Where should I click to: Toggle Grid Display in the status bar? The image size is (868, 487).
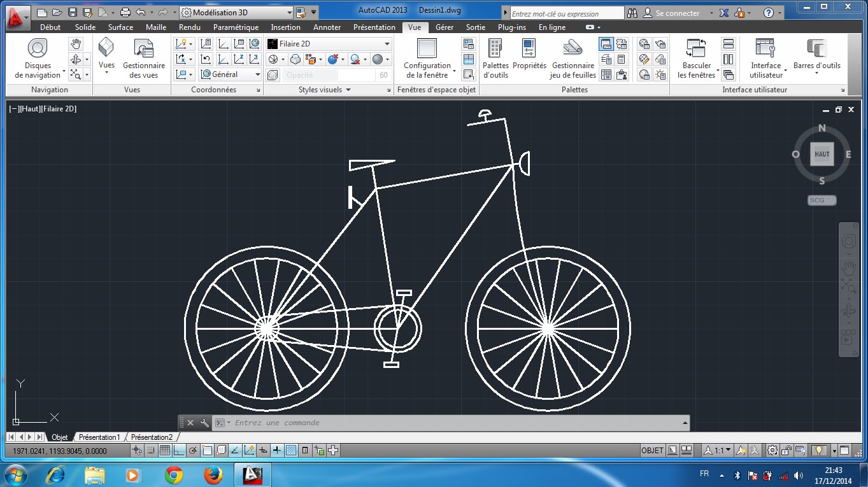165,450
